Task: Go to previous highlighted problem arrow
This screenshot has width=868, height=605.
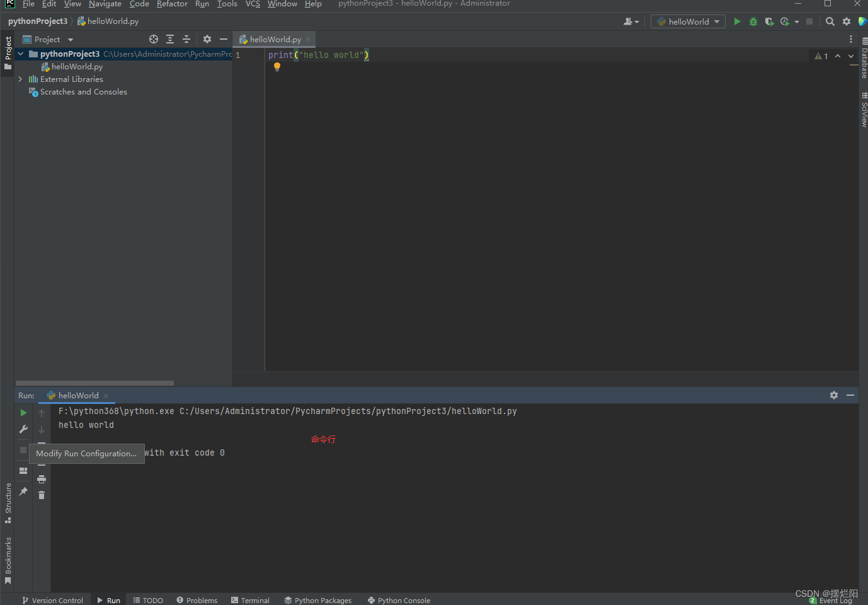Action: click(x=838, y=56)
